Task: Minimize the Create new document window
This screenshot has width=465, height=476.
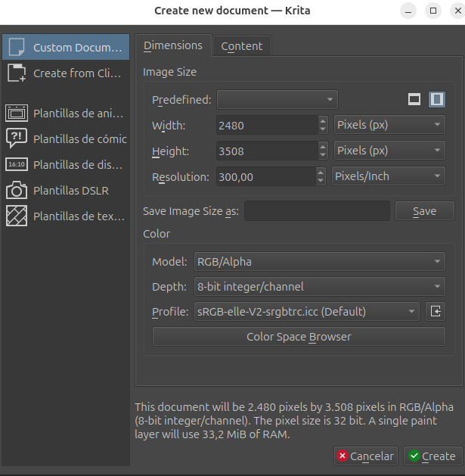Action: click(408, 11)
